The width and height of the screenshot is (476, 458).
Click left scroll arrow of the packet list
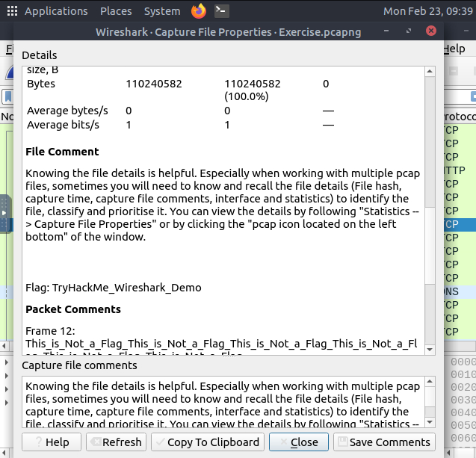pyautogui.click(x=4, y=346)
